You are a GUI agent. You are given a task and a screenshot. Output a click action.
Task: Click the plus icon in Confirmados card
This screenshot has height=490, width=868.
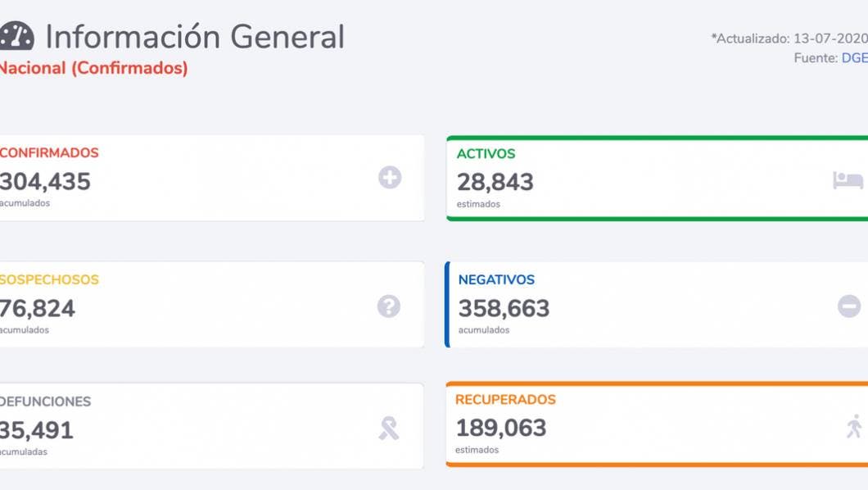tap(390, 178)
